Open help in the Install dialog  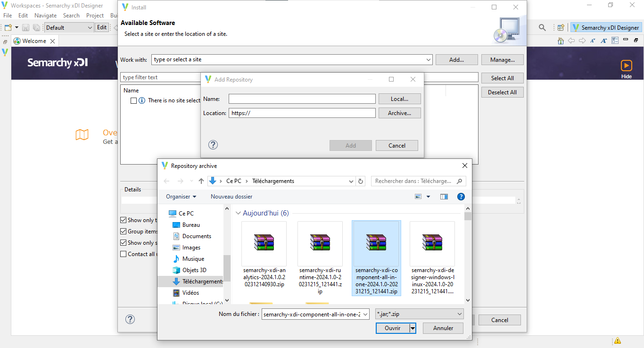click(130, 319)
